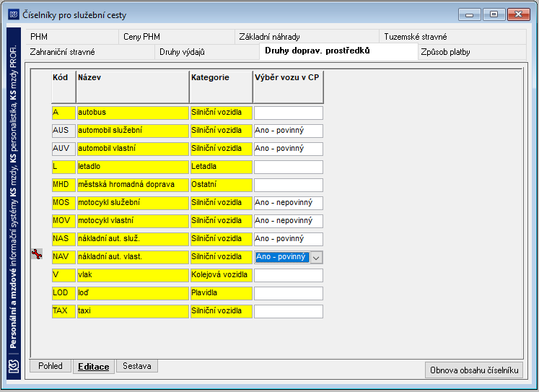
Task: Click the AUS row 'Ano - povinný' field
Action: 289,131
